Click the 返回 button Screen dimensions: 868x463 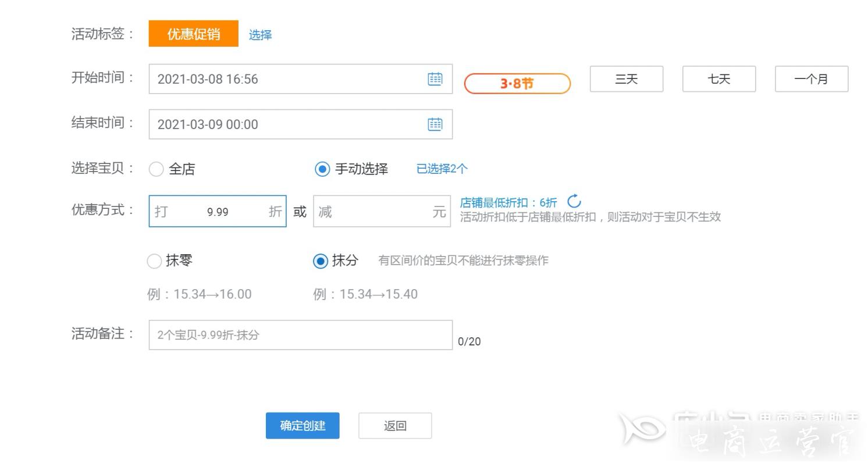[395, 426]
